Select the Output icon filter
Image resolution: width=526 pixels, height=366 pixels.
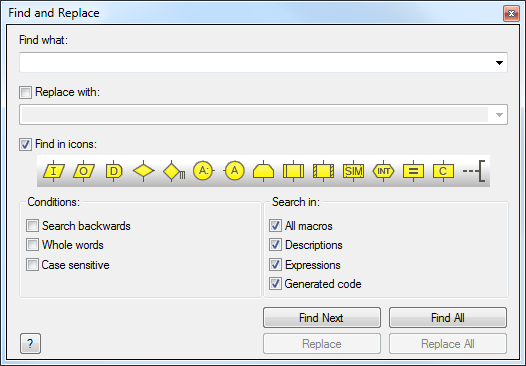(84, 171)
